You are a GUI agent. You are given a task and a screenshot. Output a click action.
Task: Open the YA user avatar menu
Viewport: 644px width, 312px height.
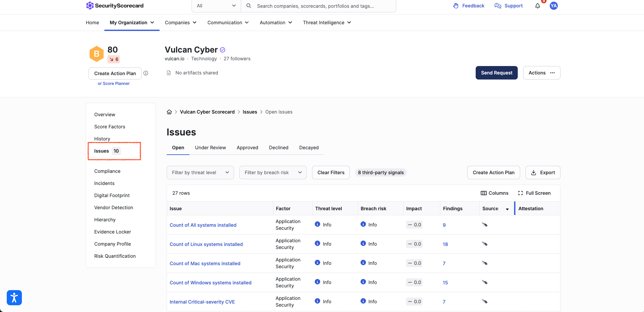pos(553,6)
